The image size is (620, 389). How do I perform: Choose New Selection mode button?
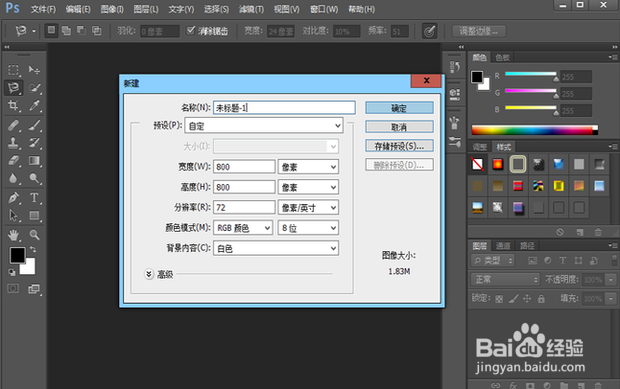coord(51,30)
